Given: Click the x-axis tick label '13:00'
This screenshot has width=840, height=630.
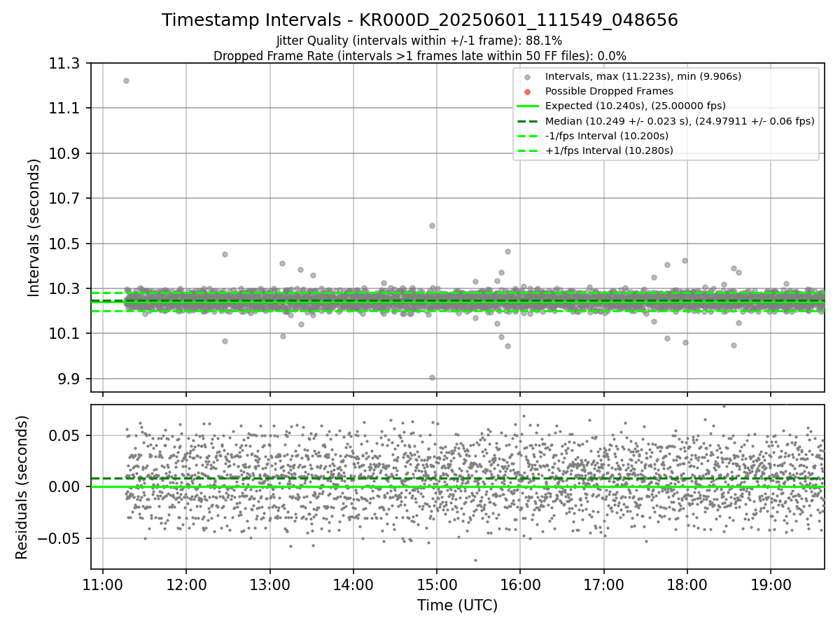Looking at the screenshot, I should [269, 584].
